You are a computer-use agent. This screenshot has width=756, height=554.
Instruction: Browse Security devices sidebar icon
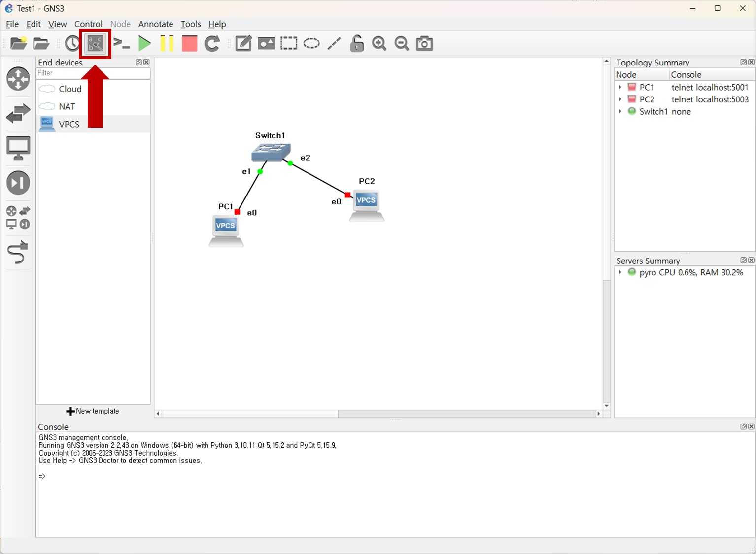point(18,183)
